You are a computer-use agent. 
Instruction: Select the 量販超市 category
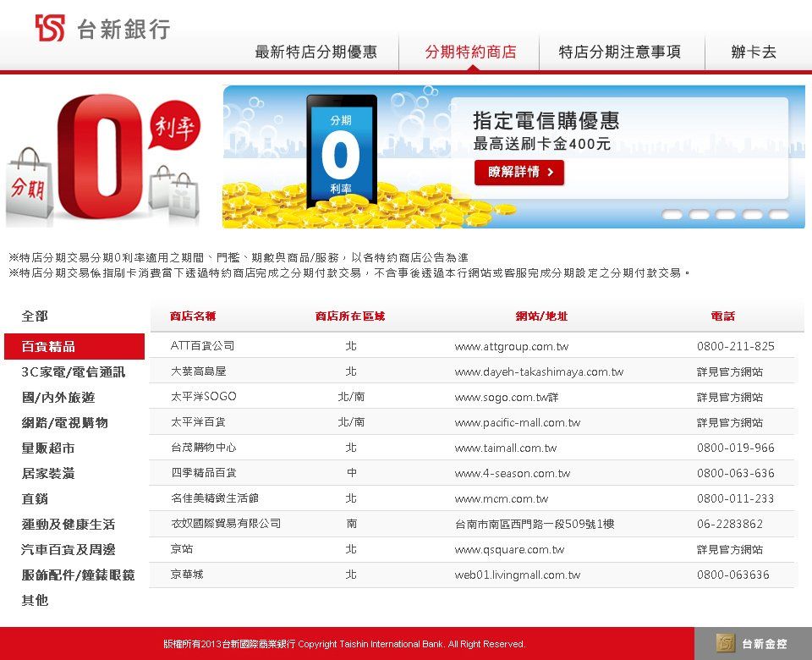[x=48, y=448]
